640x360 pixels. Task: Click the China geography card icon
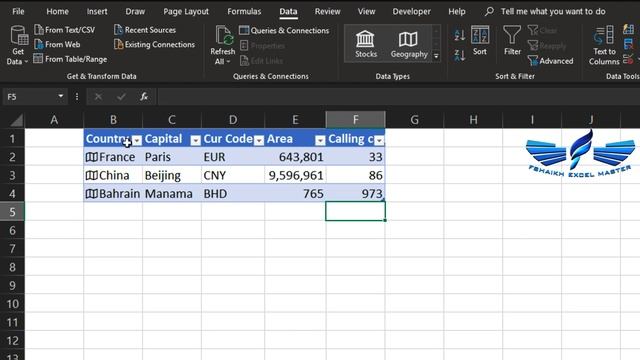pyautogui.click(x=91, y=175)
